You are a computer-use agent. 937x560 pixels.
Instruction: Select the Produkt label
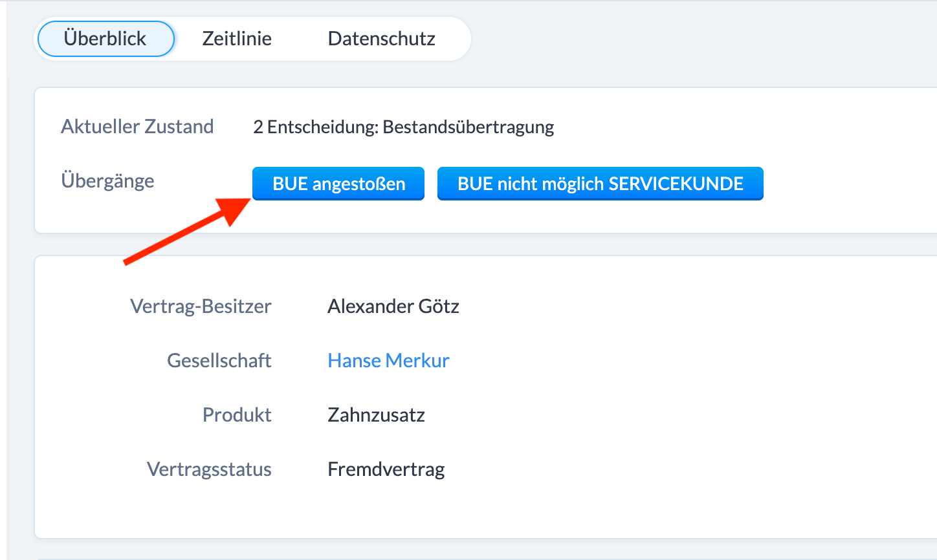(x=237, y=415)
